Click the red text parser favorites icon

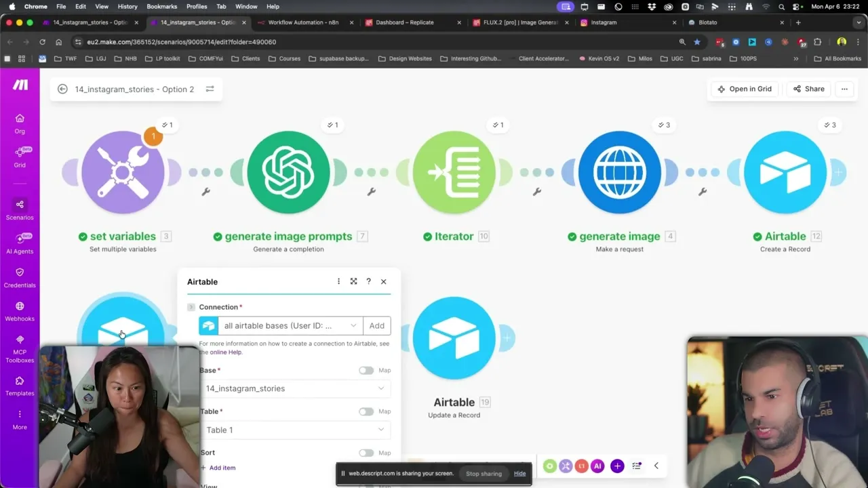coord(581,466)
